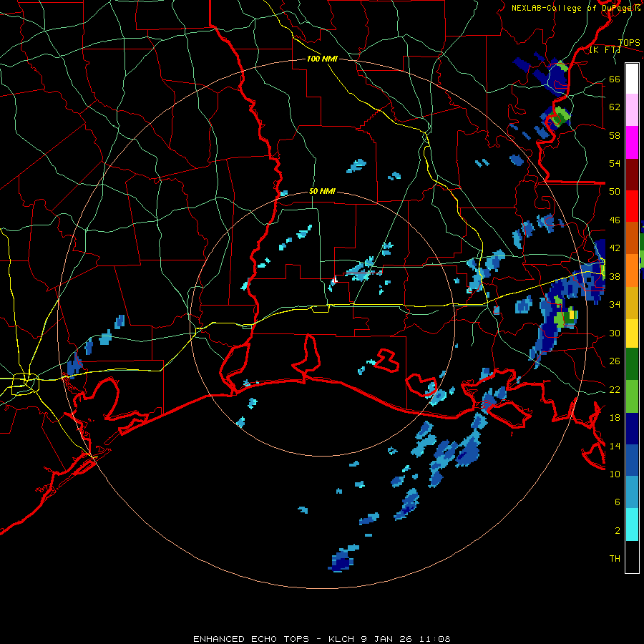This screenshot has width=644, height=644.
Task: Click the '66' legend value
Action: (615, 79)
